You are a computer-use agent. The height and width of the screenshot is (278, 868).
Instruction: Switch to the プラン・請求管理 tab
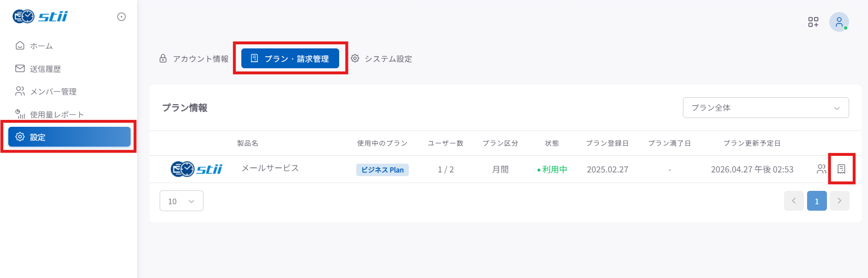tap(290, 59)
